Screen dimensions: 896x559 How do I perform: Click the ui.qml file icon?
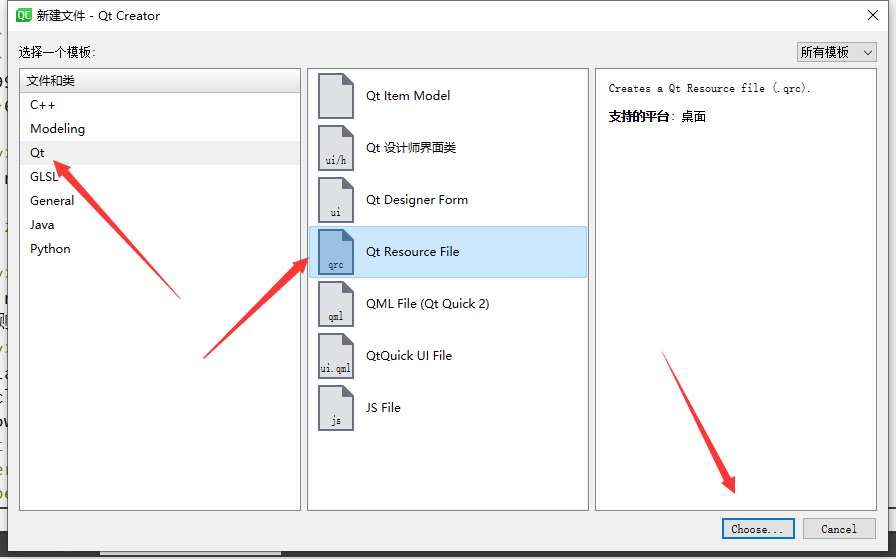click(336, 356)
